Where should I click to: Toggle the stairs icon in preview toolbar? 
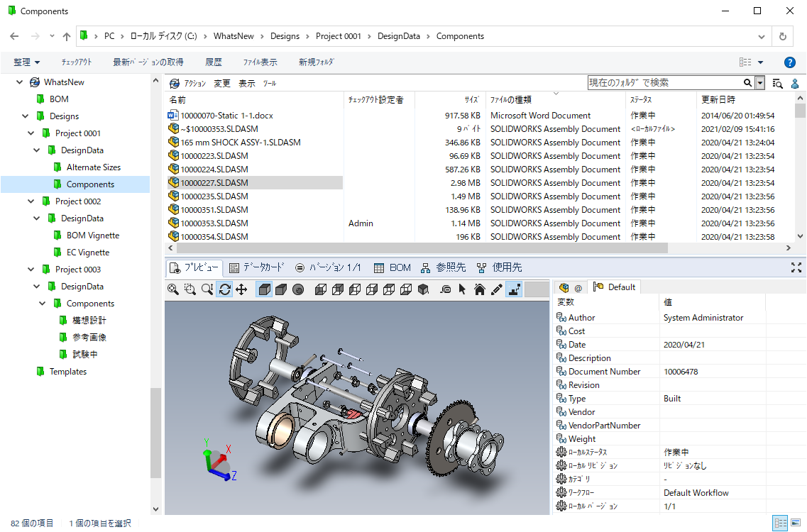click(513, 289)
